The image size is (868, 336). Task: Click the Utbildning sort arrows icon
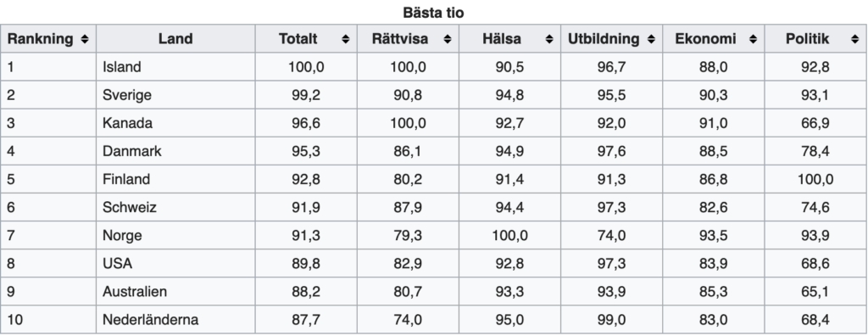[651, 39]
